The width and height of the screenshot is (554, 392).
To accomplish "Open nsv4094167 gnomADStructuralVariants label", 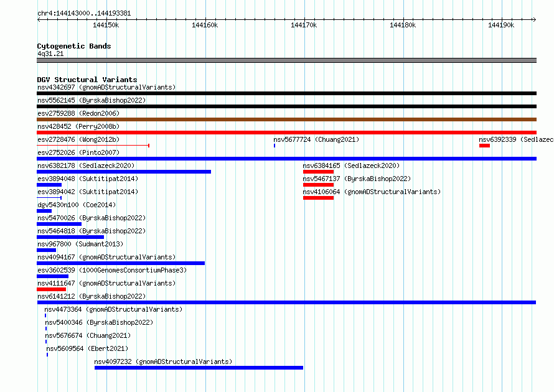I will click(106, 257).
